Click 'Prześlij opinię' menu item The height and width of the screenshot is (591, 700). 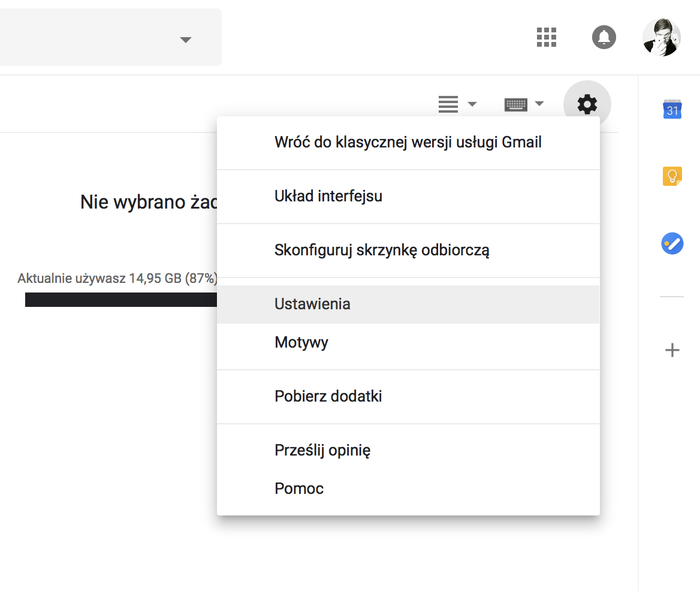408,450
